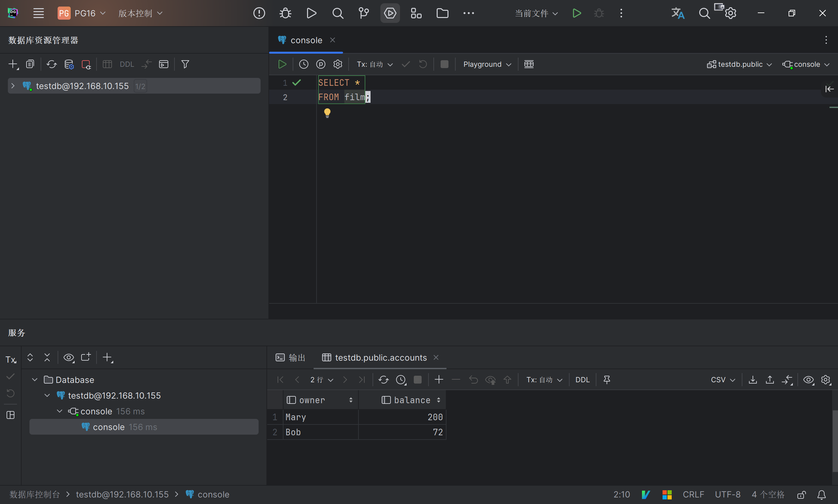The width and height of the screenshot is (838, 504).
Task: Toggle view mode eye in Services toolbar
Action: click(x=69, y=357)
